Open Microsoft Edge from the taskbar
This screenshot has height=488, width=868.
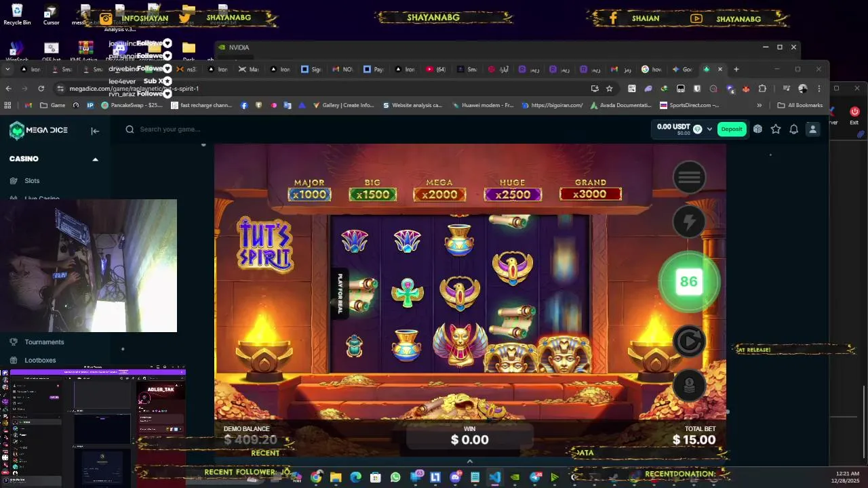355,478
